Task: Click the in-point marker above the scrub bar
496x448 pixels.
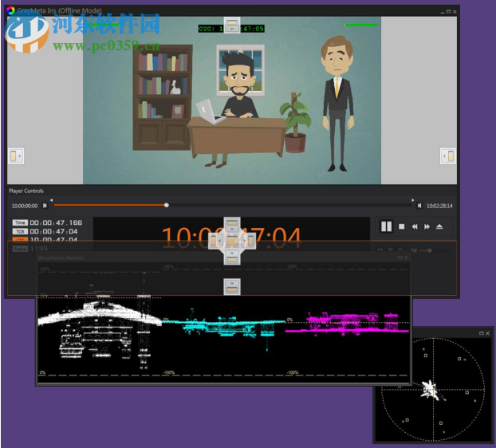Action: coord(51,200)
